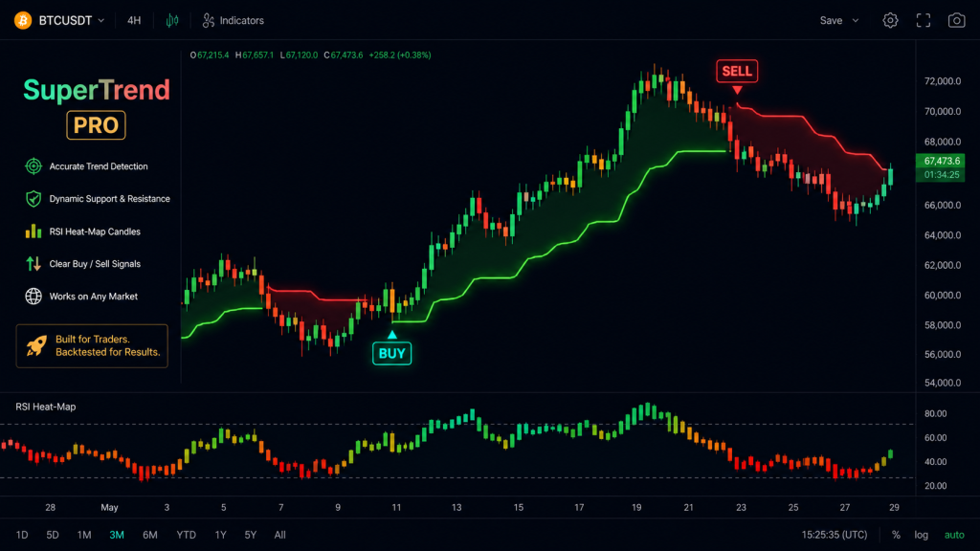This screenshot has width=980, height=551.
Task: Click the PRO badge
Action: tap(96, 125)
